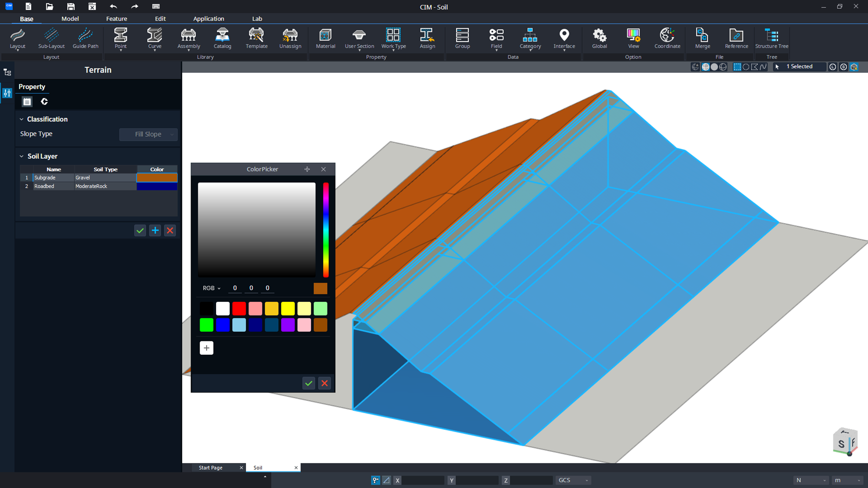Switch to the Lab ribbon tab

point(257,19)
